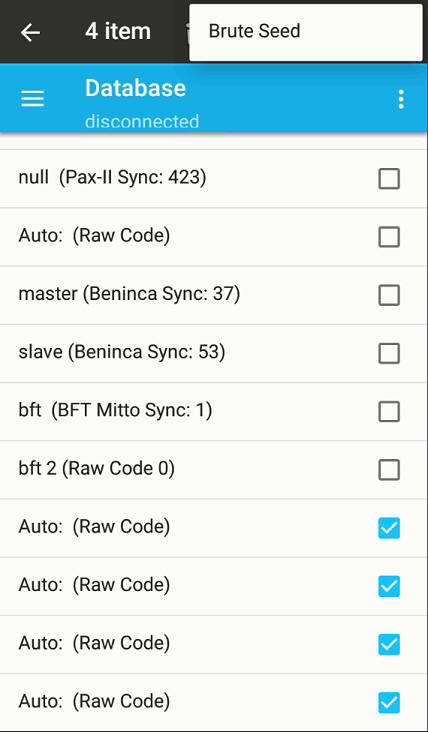Open the slave (Beninca Sync: 53) entry

[x=213, y=353]
